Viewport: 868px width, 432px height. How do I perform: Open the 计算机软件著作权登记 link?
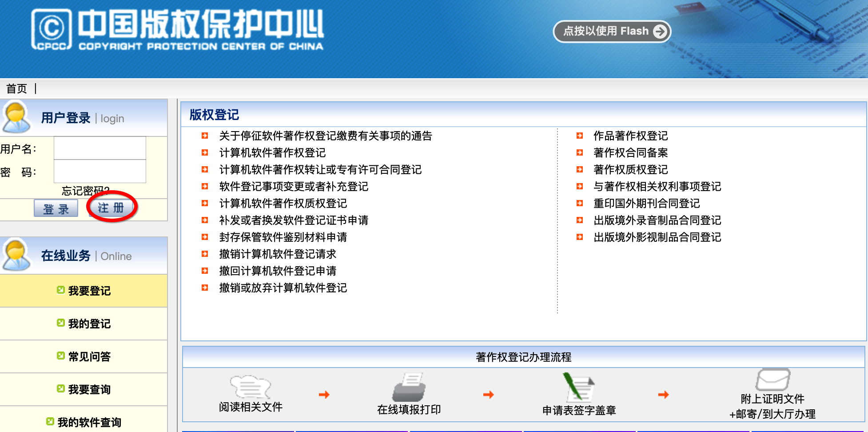[272, 152]
